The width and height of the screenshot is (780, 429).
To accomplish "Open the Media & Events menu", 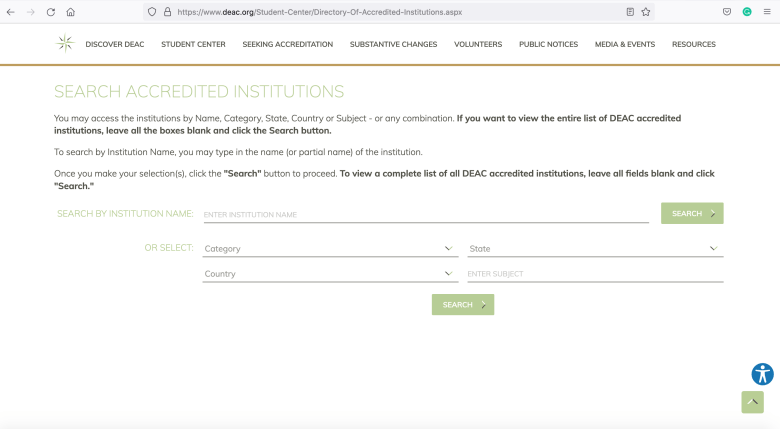I will [x=625, y=44].
